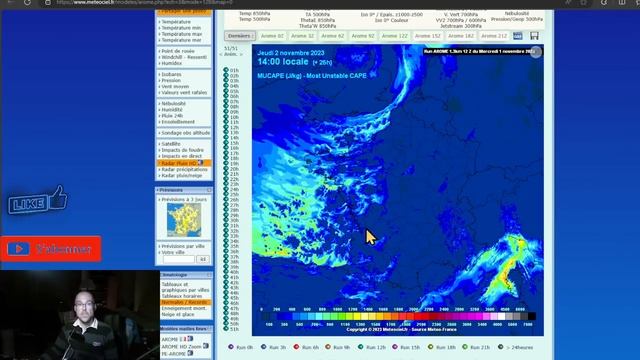Image resolution: width=640 pixels, height=360 pixels.
Task: Switch to the Arome 3Z run tab
Action: (302, 36)
